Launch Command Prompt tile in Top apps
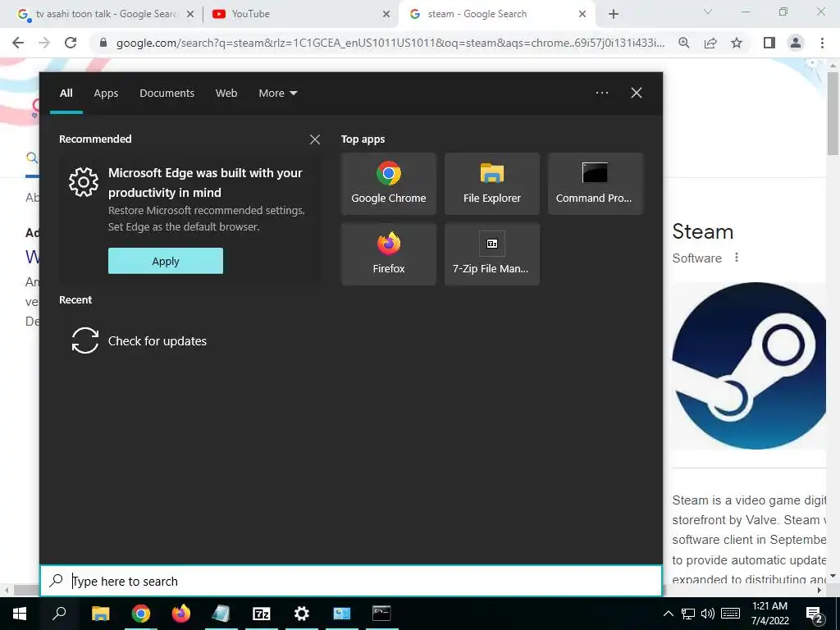840x630 pixels. pyautogui.click(x=595, y=184)
